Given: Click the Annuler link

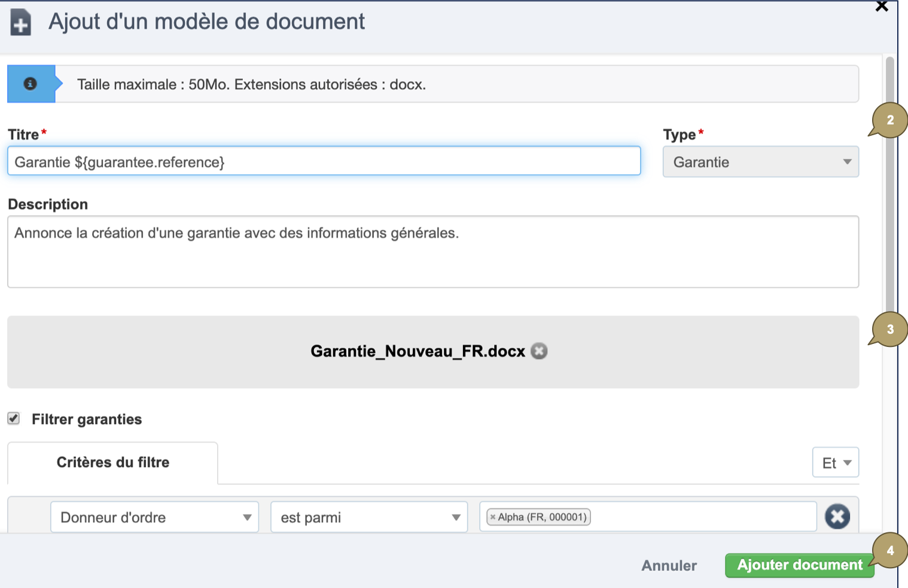Looking at the screenshot, I should 668,565.
